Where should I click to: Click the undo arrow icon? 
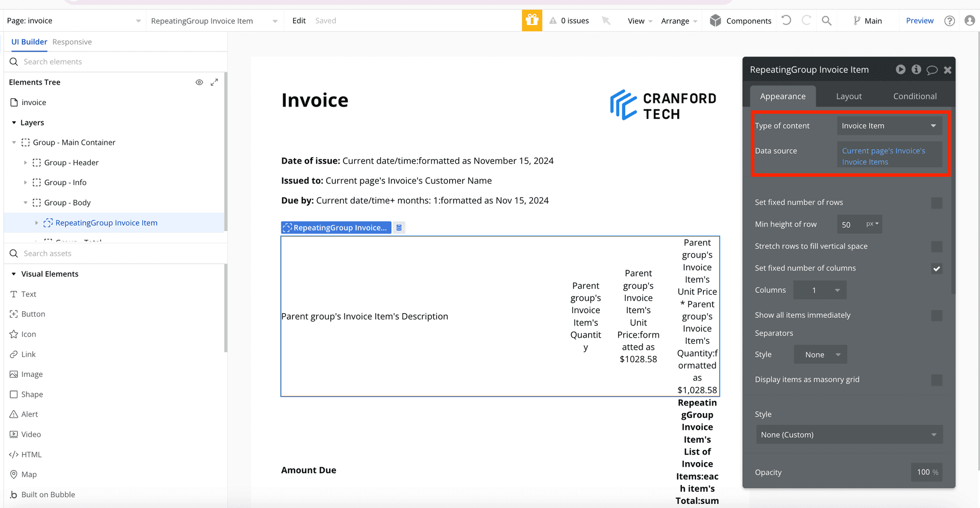pyautogui.click(x=787, y=20)
